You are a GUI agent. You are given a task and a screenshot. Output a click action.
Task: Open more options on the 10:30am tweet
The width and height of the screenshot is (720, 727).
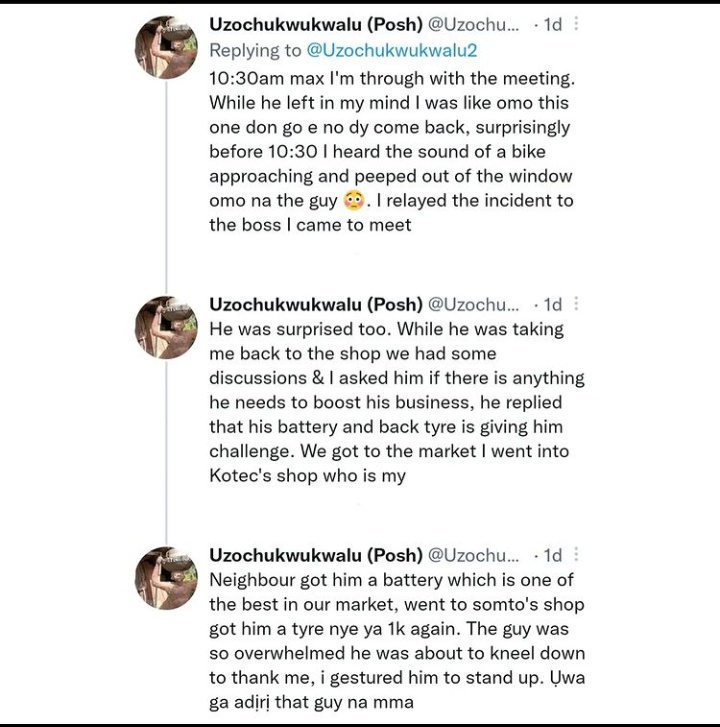pyautogui.click(x=576, y=25)
